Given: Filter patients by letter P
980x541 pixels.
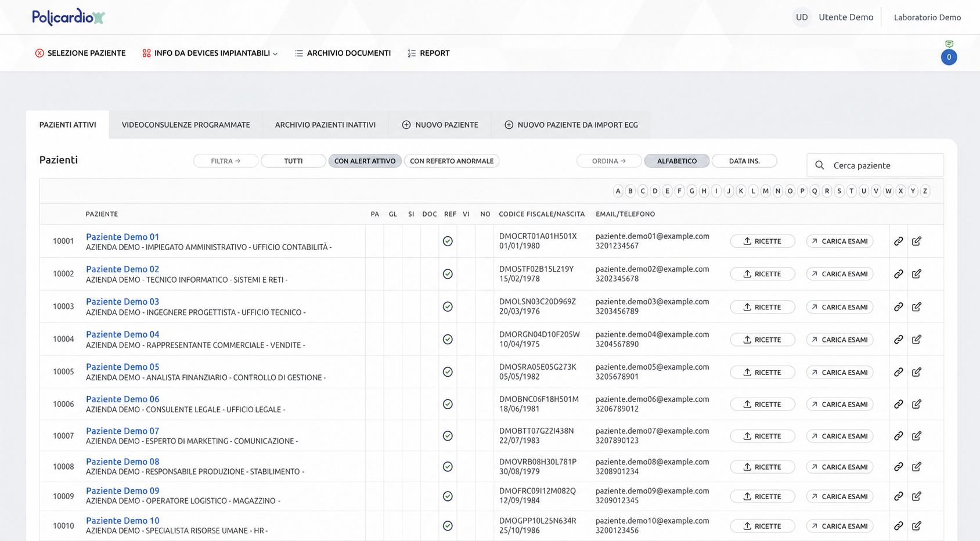Looking at the screenshot, I should (802, 191).
